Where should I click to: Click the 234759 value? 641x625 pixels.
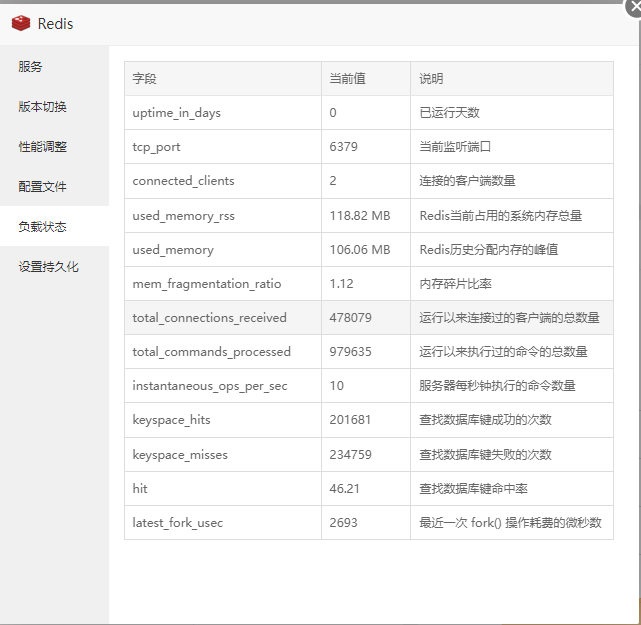[x=350, y=455]
